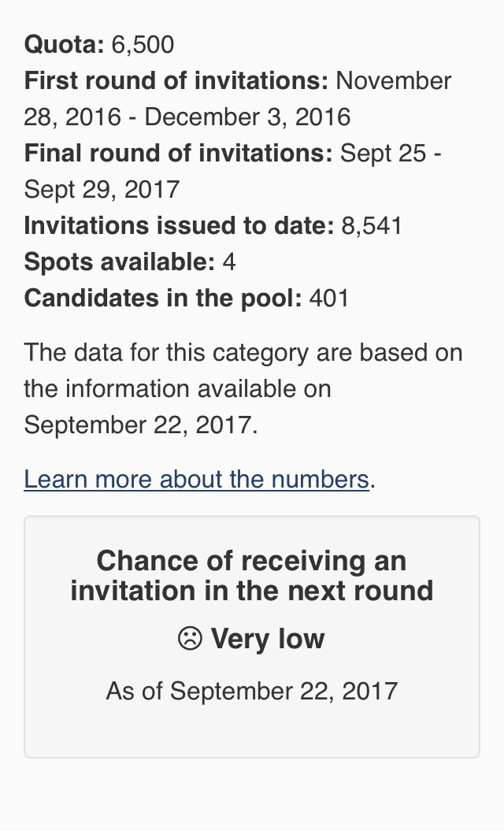The width and height of the screenshot is (504, 831).
Task: Select the Final round of invitations label
Action: tap(178, 153)
